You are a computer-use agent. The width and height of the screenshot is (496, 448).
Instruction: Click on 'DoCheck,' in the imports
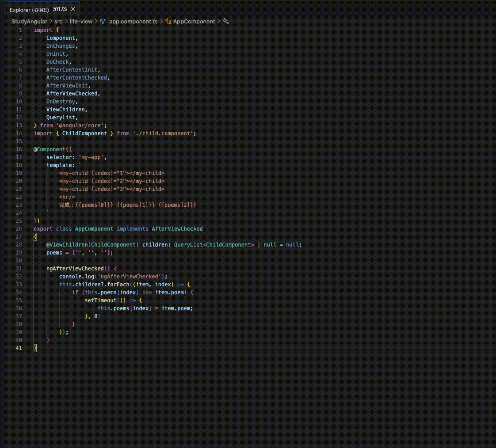tap(59, 62)
